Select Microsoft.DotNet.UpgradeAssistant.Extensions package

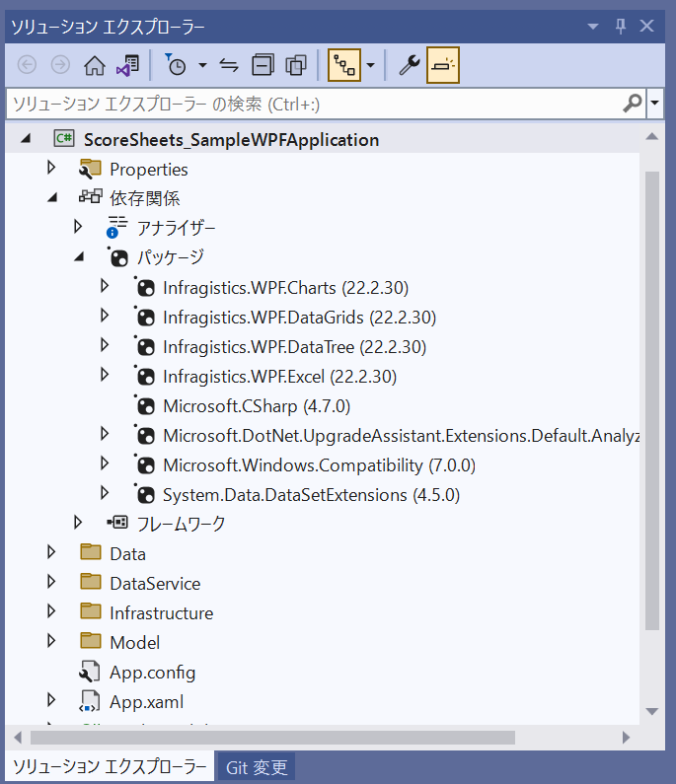[x=402, y=436]
